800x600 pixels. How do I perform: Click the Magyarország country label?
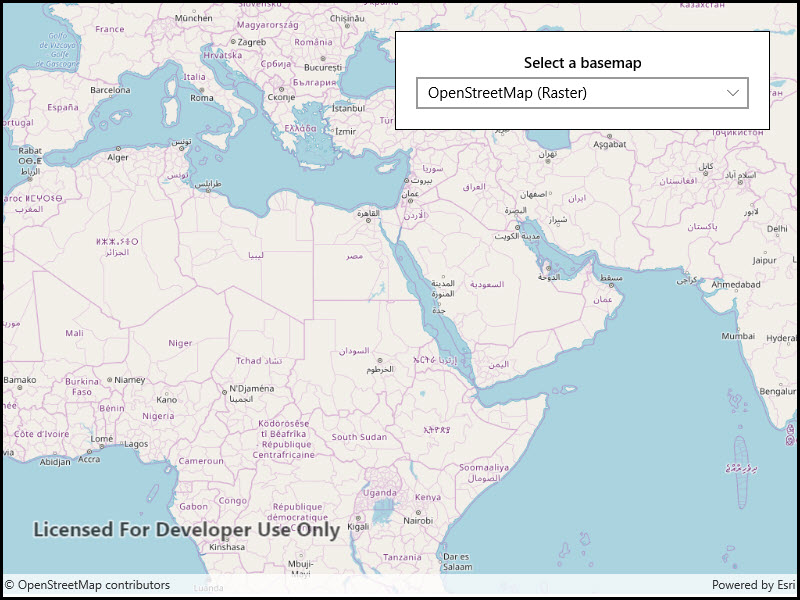(268, 25)
